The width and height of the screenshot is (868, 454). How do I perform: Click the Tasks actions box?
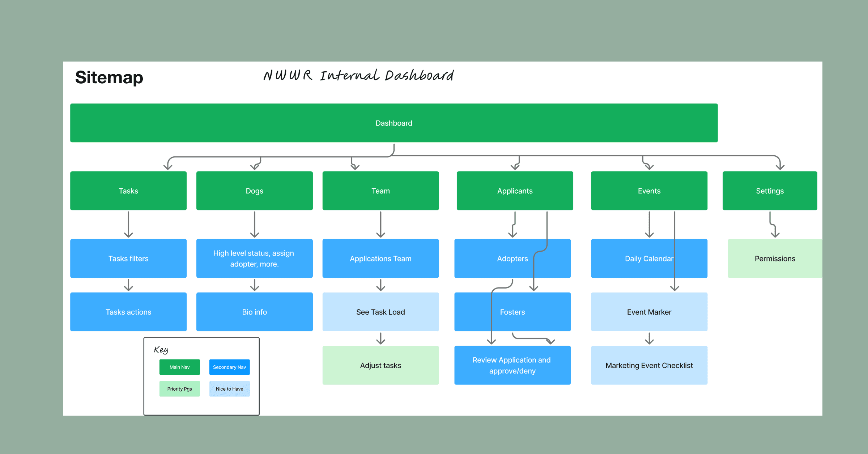pos(128,312)
